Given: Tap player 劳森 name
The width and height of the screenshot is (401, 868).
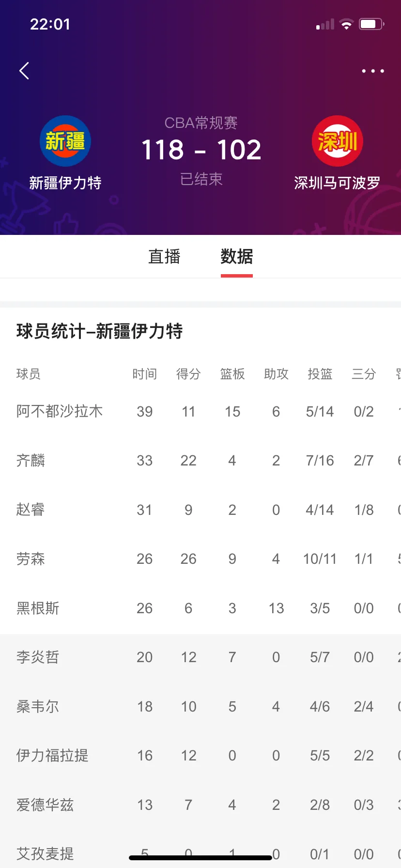Looking at the screenshot, I should 31,559.
